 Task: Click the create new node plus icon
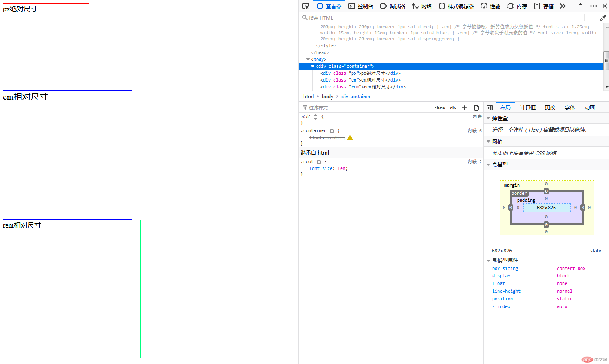click(x=591, y=18)
